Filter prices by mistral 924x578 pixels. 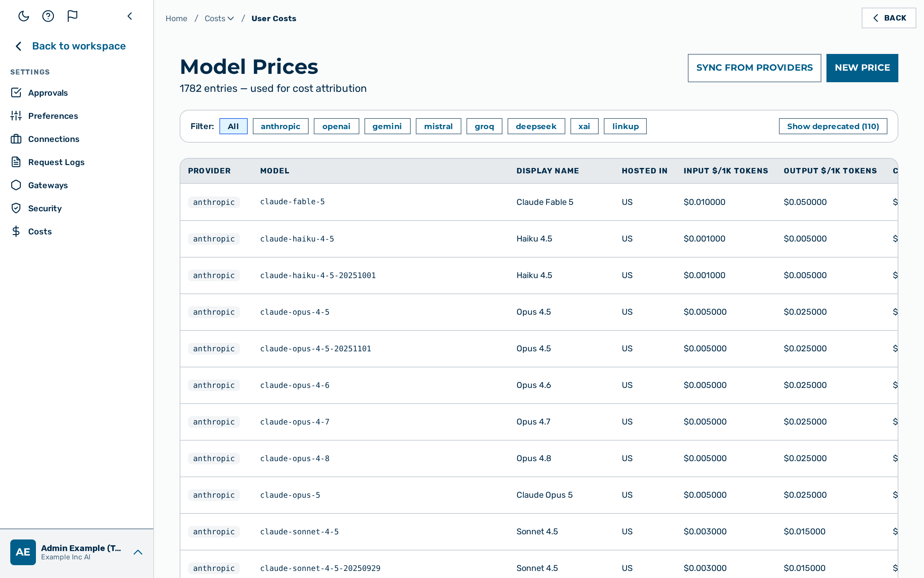438,126
